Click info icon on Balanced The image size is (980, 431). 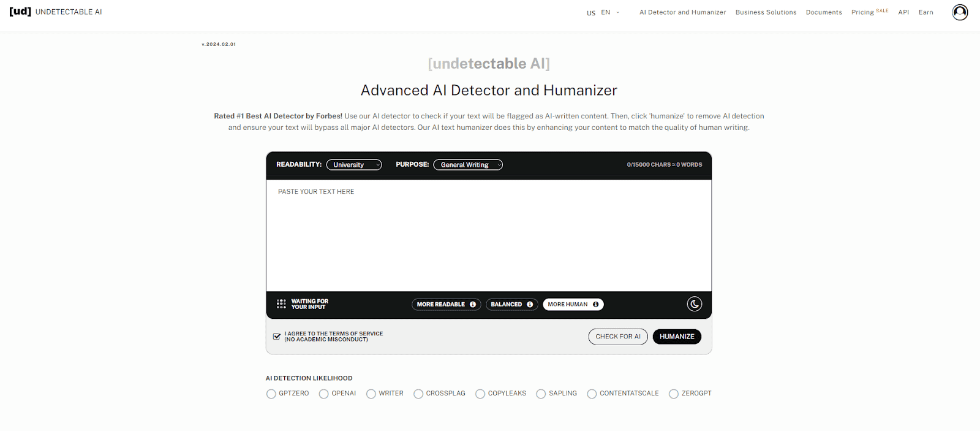(530, 305)
